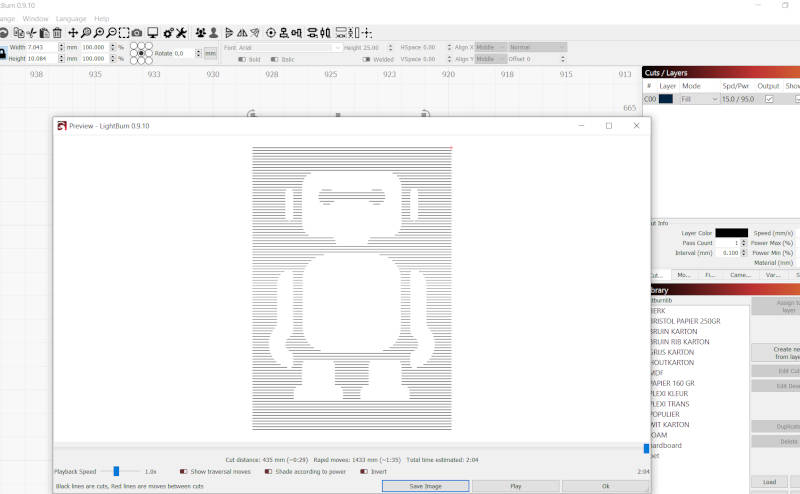Open the preview monitor icon
Screen dimensions: 800x494
pos(153,33)
